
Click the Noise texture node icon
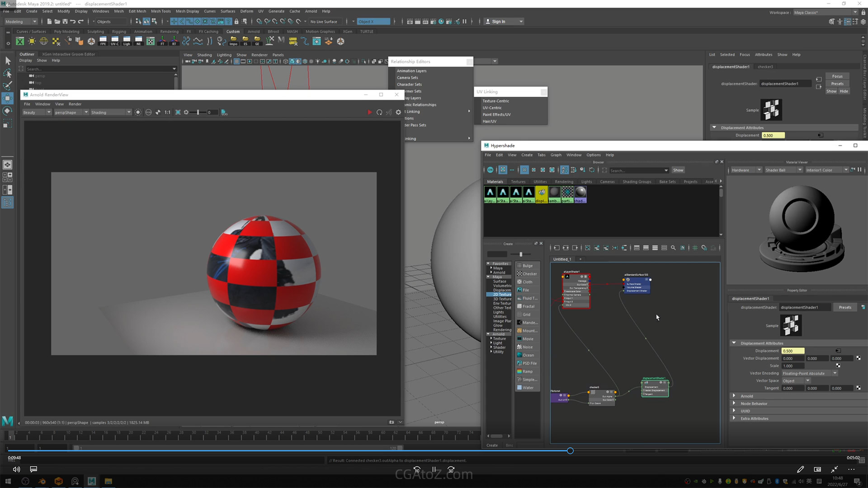click(x=520, y=347)
